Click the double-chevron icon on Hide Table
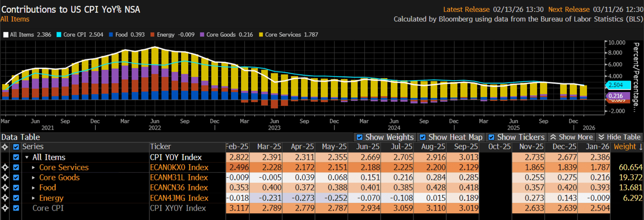644x220 pixels. pyautogui.click(x=601, y=137)
